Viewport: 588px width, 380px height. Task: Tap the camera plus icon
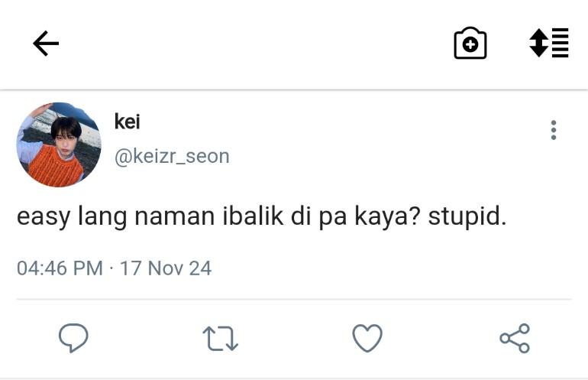470,44
